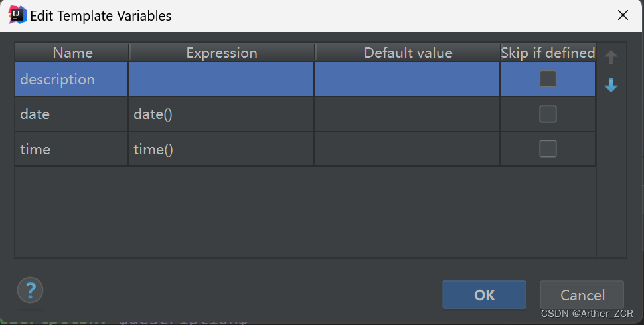Select the description variable name cell
Image resolution: width=644 pixels, height=325 pixels.
72,79
